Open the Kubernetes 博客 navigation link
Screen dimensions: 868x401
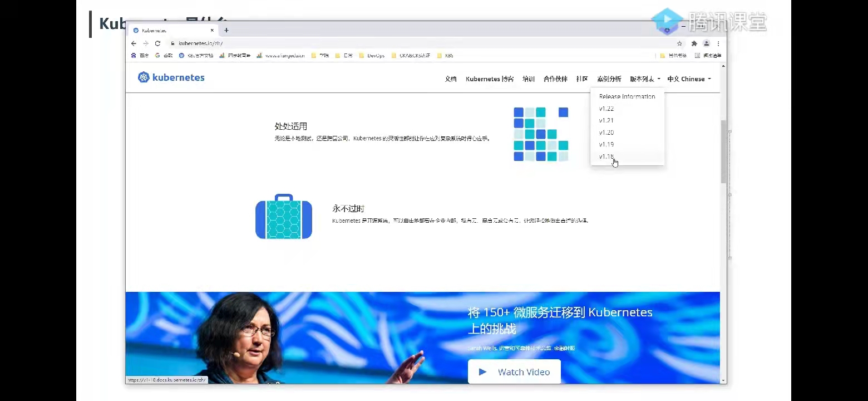point(490,79)
